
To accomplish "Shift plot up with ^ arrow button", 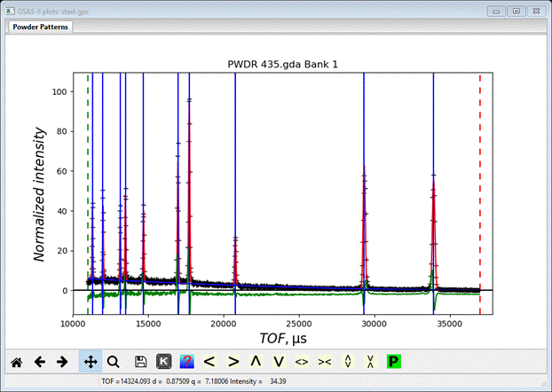I will 256,361.
